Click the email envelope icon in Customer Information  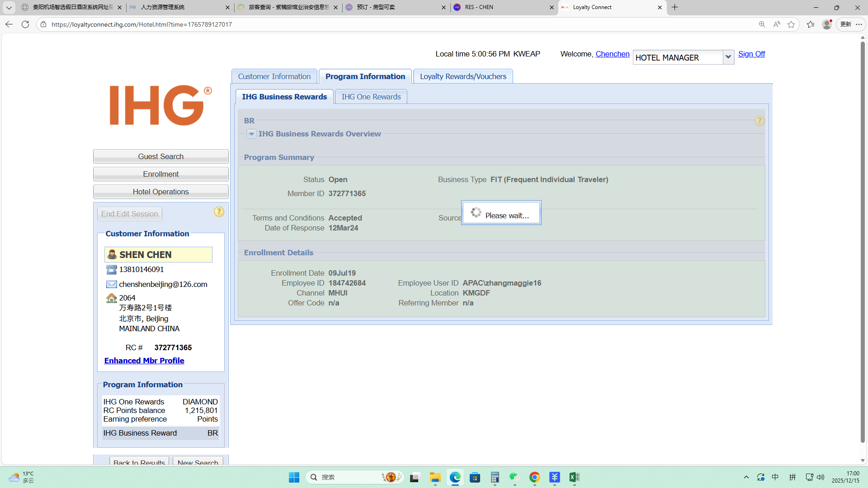click(111, 284)
